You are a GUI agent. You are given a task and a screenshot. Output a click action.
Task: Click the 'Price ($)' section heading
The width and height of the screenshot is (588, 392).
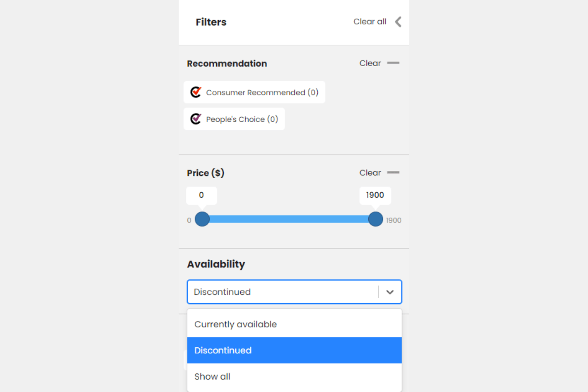tap(206, 173)
